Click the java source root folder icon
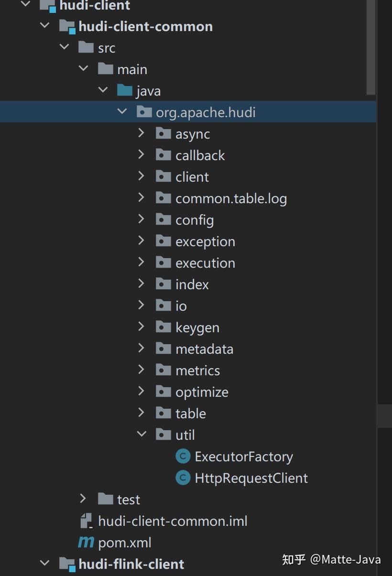Screen dimensions: 392x576 pyautogui.click(x=124, y=91)
